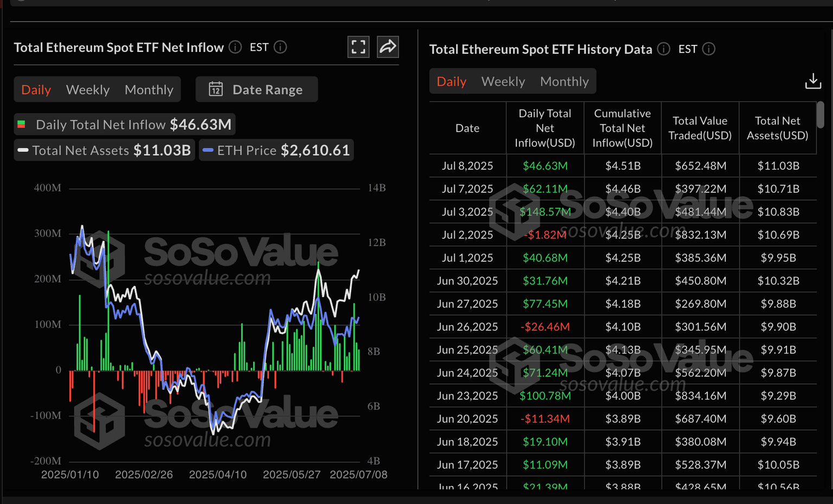833x504 pixels.
Task: Click info icon beside History Data title
Action: point(664,49)
